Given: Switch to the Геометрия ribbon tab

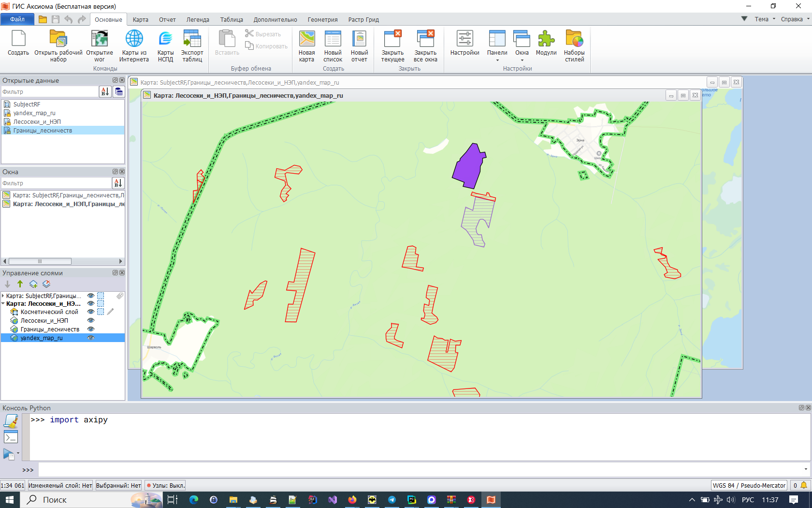Looking at the screenshot, I should pos(322,20).
